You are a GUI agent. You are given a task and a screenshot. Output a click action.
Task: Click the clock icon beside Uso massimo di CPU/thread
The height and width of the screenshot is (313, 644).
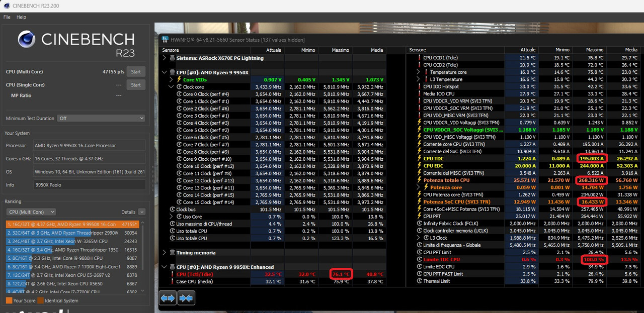tap(173, 224)
